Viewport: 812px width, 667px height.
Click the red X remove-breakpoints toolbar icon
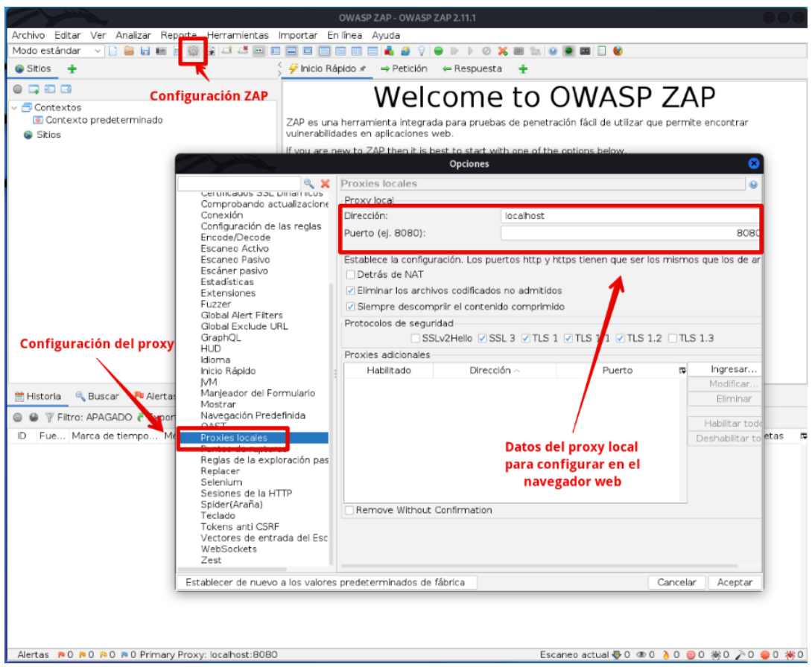(x=502, y=51)
